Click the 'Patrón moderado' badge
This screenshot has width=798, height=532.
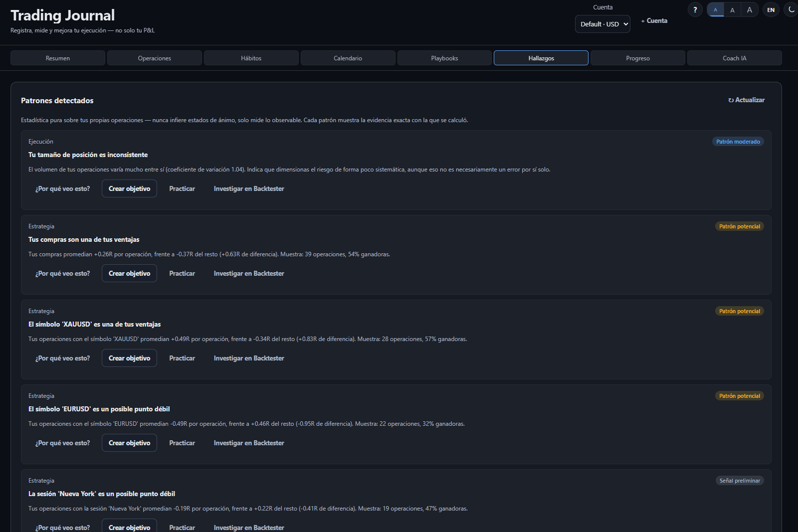tap(738, 142)
